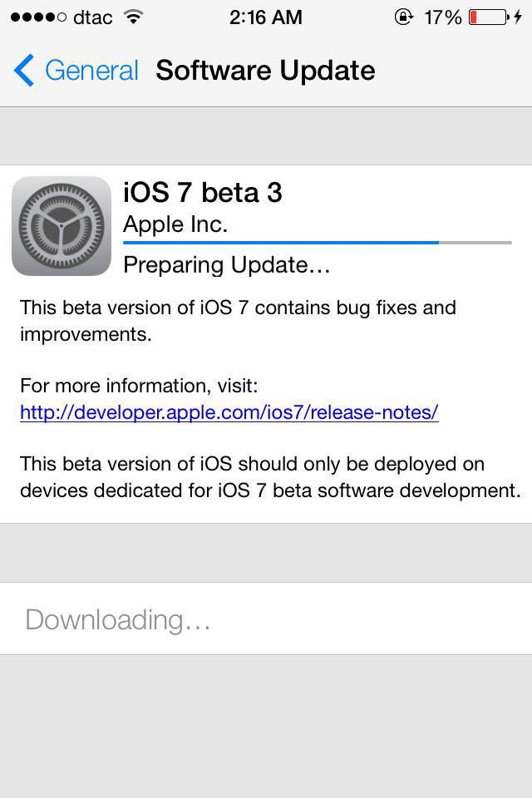This screenshot has width=532, height=798.
Task: Tap the dtac carrier label
Action: point(92,17)
